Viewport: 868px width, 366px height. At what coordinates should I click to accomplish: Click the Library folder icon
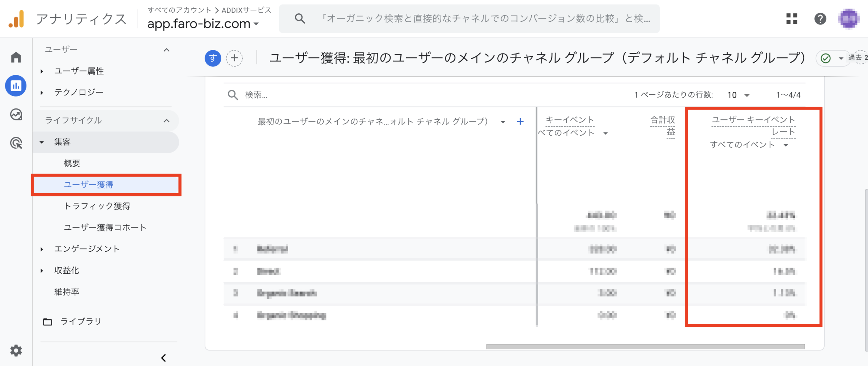48,322
